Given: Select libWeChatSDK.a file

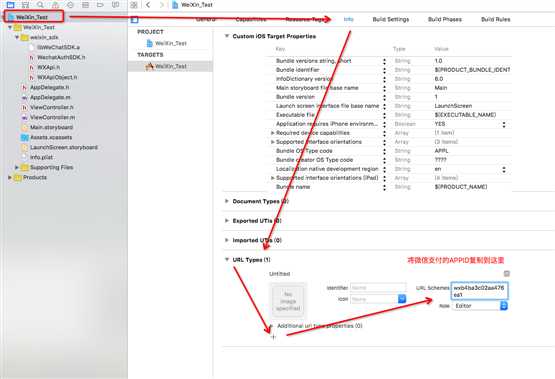Looking at the screenshot, I should coord(58,47).
